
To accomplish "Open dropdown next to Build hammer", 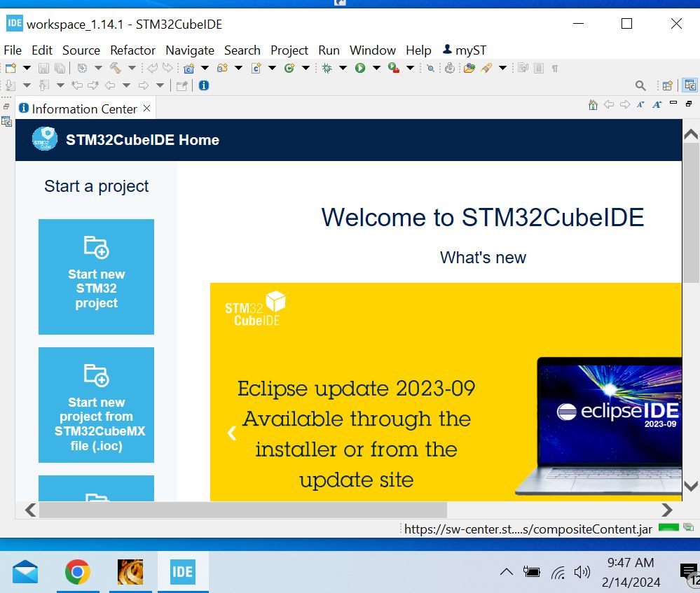I will point(132,69).
